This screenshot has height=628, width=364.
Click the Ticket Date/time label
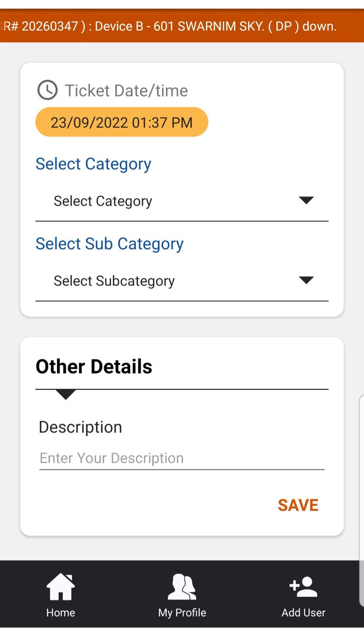[x=127, y=91]
